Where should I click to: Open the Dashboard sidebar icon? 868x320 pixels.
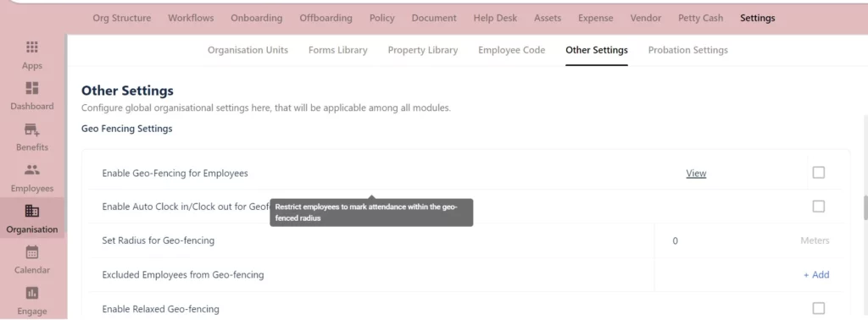[32, 88]
